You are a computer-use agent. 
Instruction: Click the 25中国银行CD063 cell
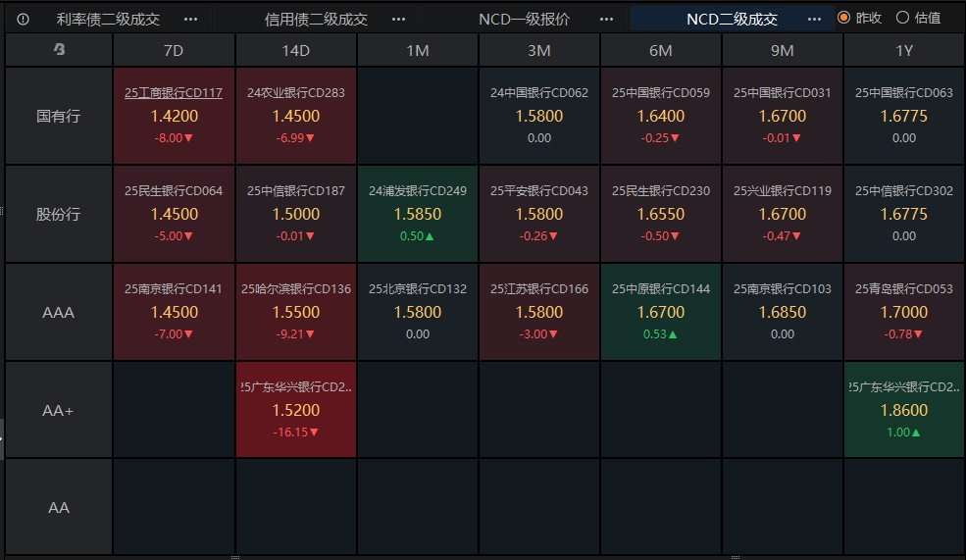coord(904,116)
